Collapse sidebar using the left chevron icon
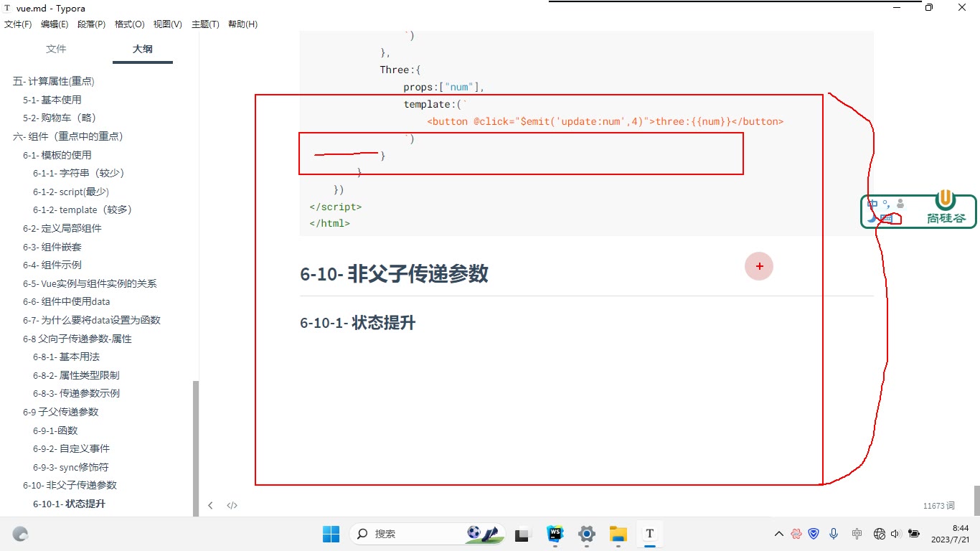Screen dimensions: 980x551 pyautogui.click(x=210, y=506)
